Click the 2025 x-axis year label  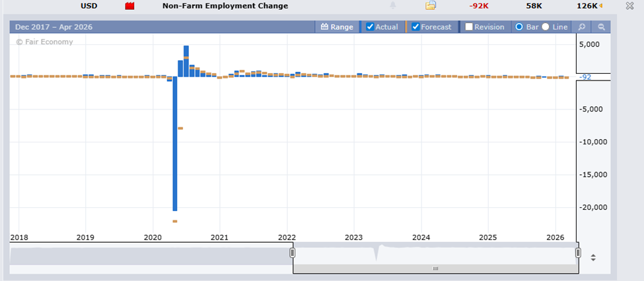point(488,237)
